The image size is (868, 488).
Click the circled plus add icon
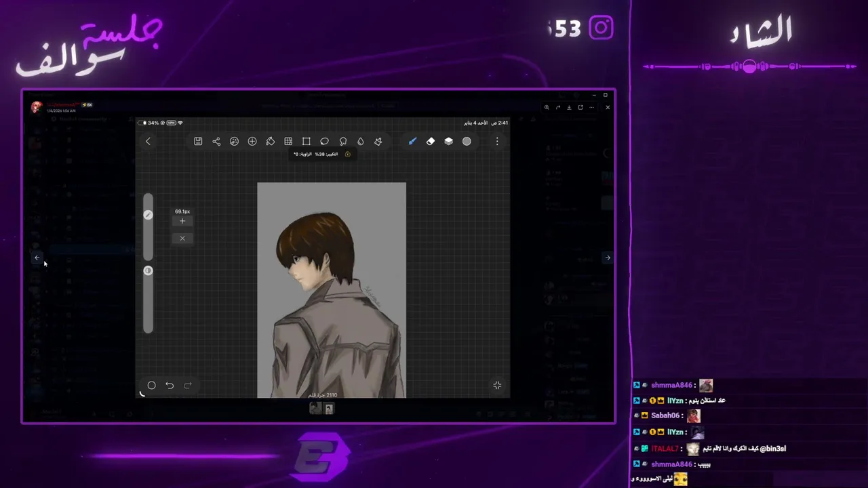point(252,141)
